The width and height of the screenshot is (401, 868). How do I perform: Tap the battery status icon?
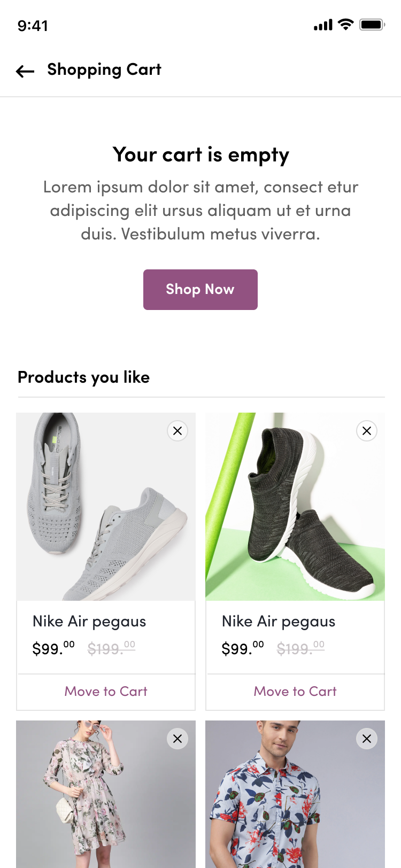click(372, 25)
